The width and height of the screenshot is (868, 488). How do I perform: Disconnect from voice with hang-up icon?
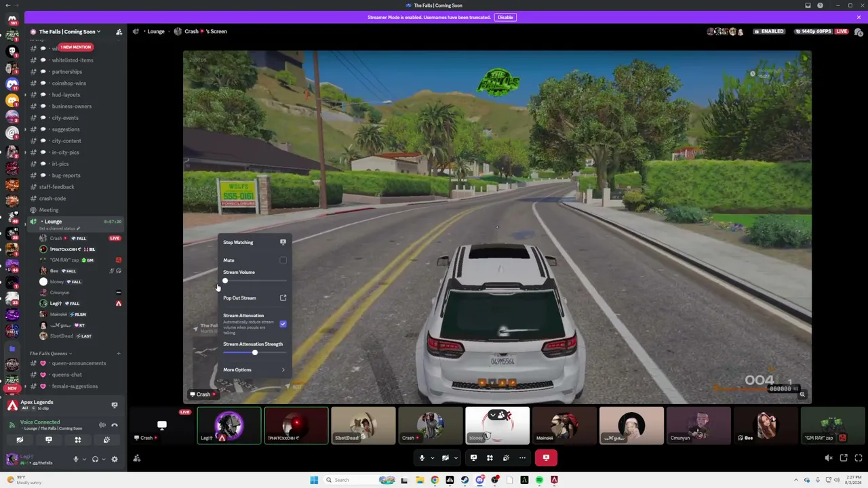click(x=115, y=425)
